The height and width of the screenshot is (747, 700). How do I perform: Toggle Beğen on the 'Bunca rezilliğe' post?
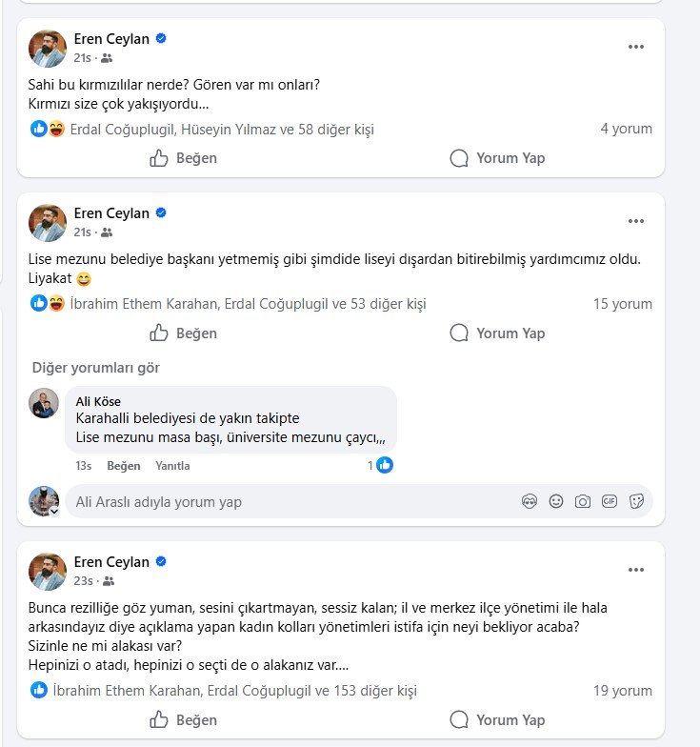click(x=184, y=719)
